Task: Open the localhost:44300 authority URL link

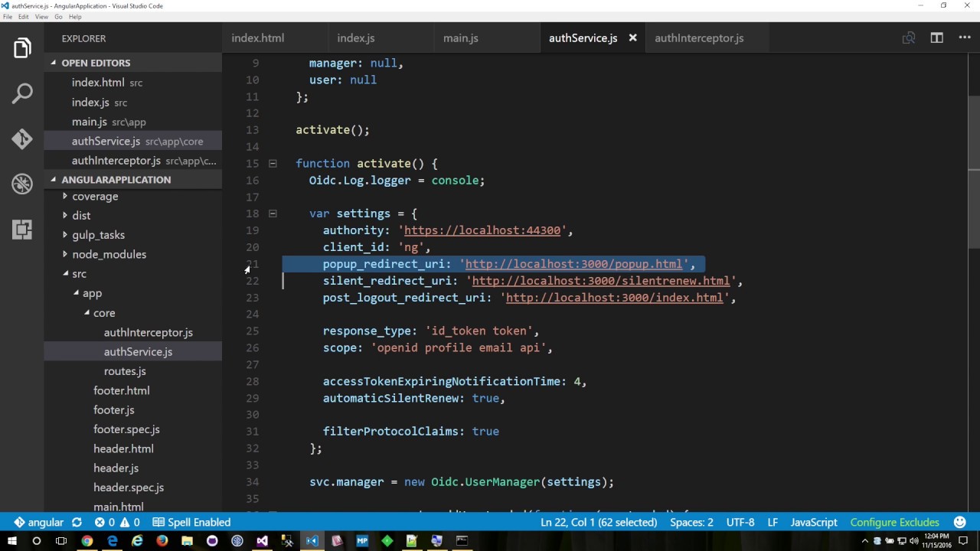Action: [482, 230]
